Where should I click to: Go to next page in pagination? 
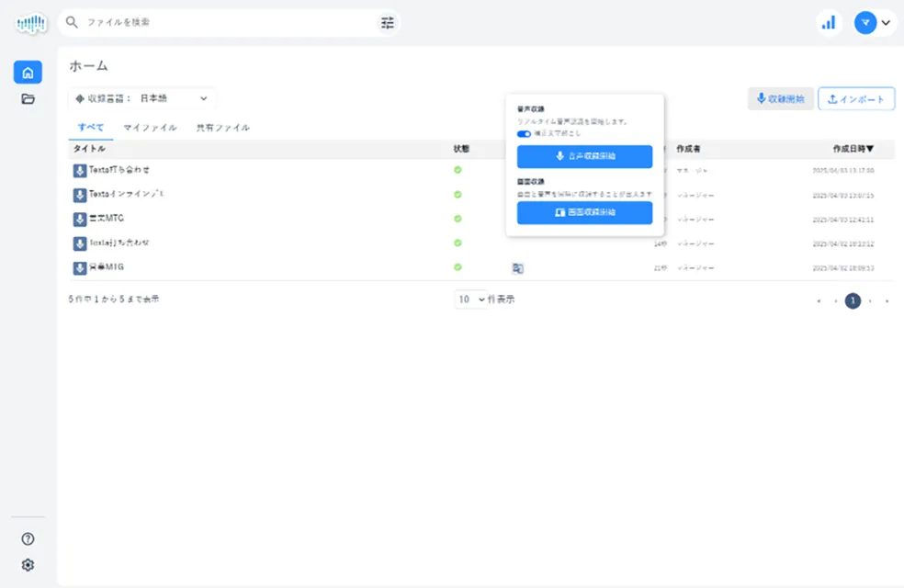tap(870, 301)
